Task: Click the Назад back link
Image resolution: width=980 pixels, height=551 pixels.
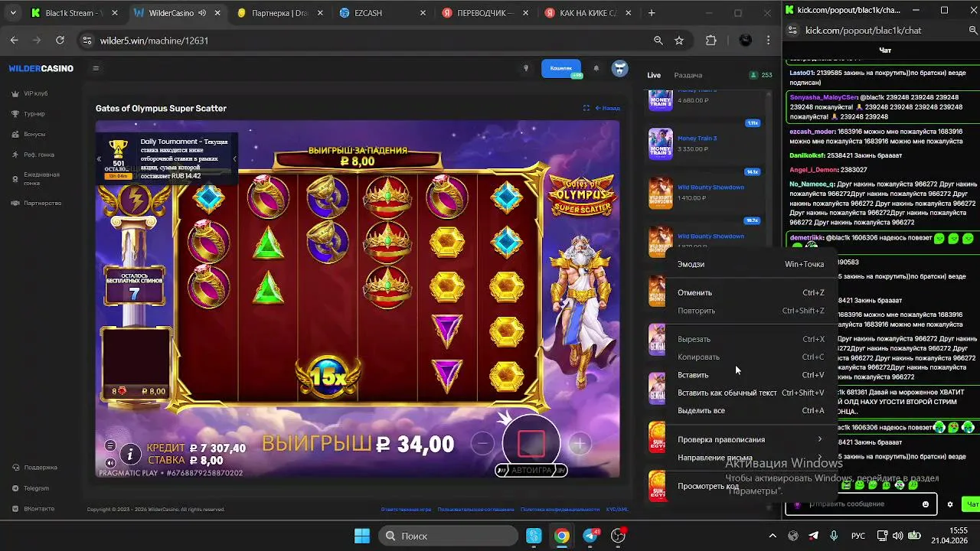Action: coord(608,108)
